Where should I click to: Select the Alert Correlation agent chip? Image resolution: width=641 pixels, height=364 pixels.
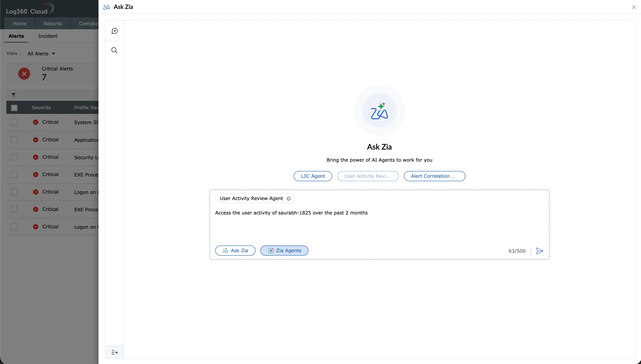coord(434,176)
